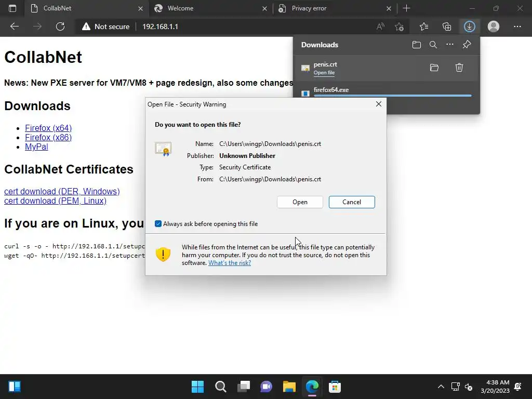The height and width of the screenshot is (399, 532).
Task: Open the tab actions menu icon
Action: tap(12, 8)
